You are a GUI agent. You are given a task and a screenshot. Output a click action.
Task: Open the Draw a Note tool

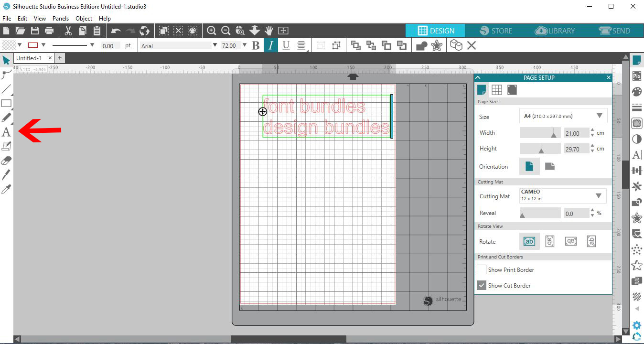(x=6, y=146)
